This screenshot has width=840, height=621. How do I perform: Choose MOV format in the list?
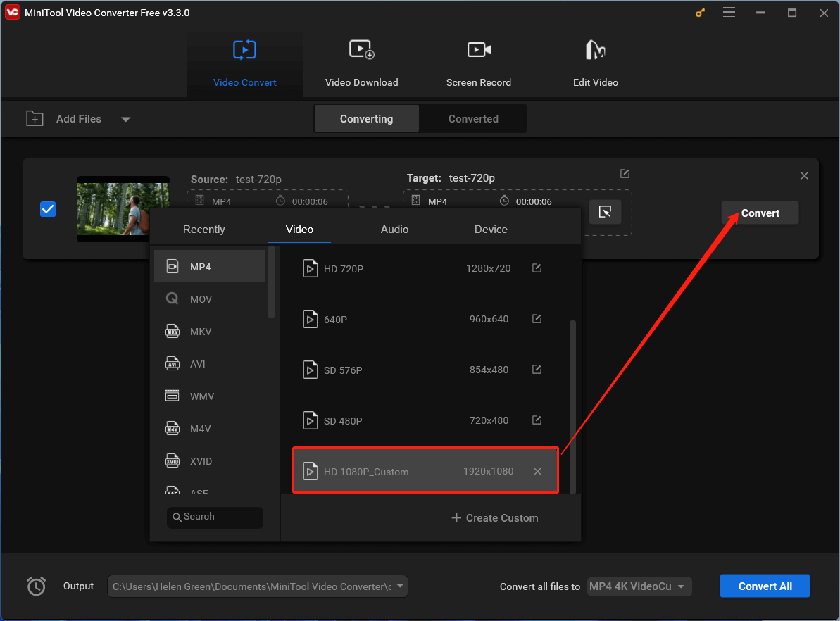[209, 299]
